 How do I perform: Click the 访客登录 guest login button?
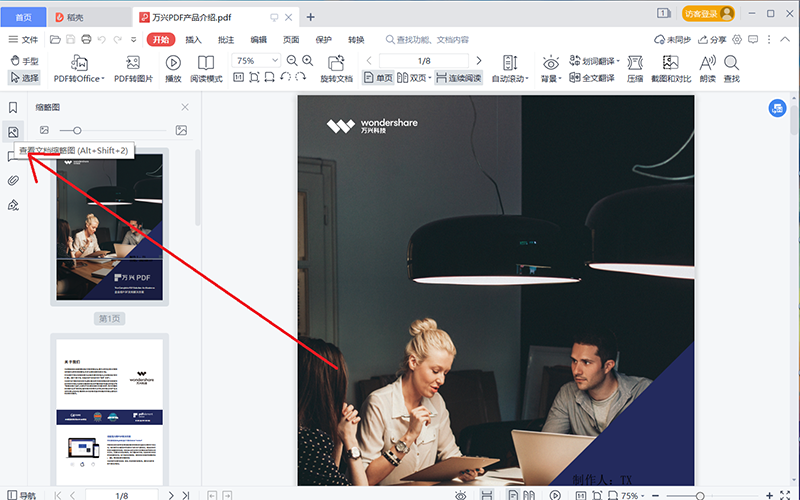click(x=708, y=13)
